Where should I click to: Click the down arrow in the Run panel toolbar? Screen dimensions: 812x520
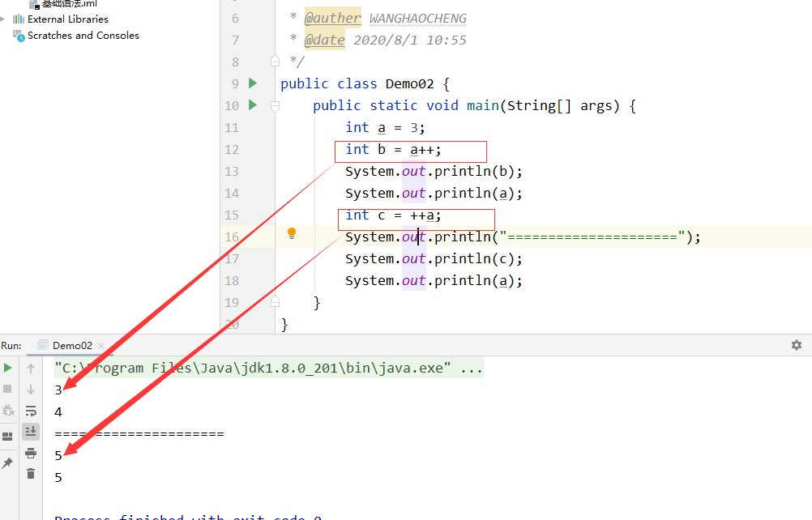(31, 389)
